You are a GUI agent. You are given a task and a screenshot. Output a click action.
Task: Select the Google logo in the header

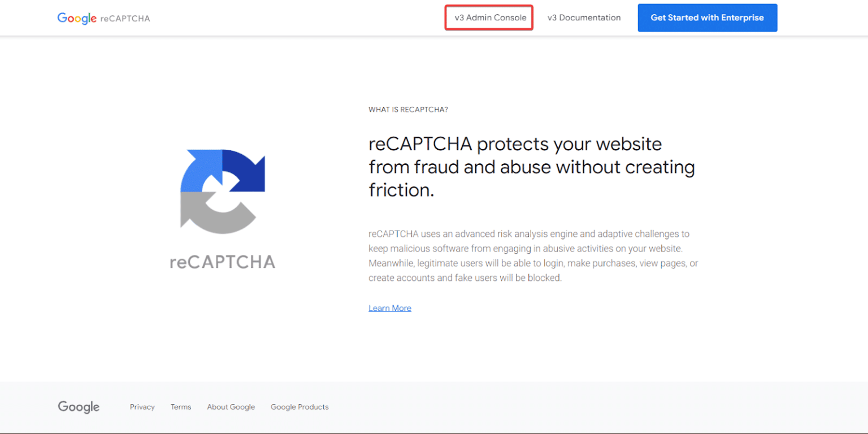tap(77, 18)
